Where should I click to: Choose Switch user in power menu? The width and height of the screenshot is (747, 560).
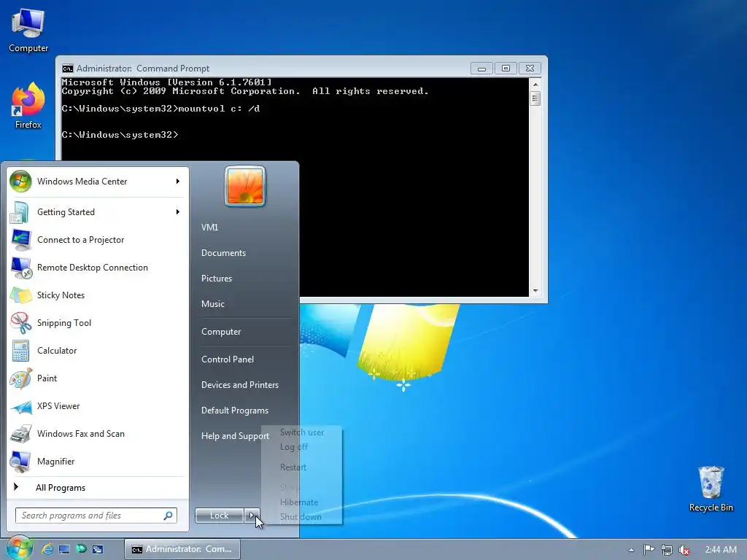pos(301,432)
